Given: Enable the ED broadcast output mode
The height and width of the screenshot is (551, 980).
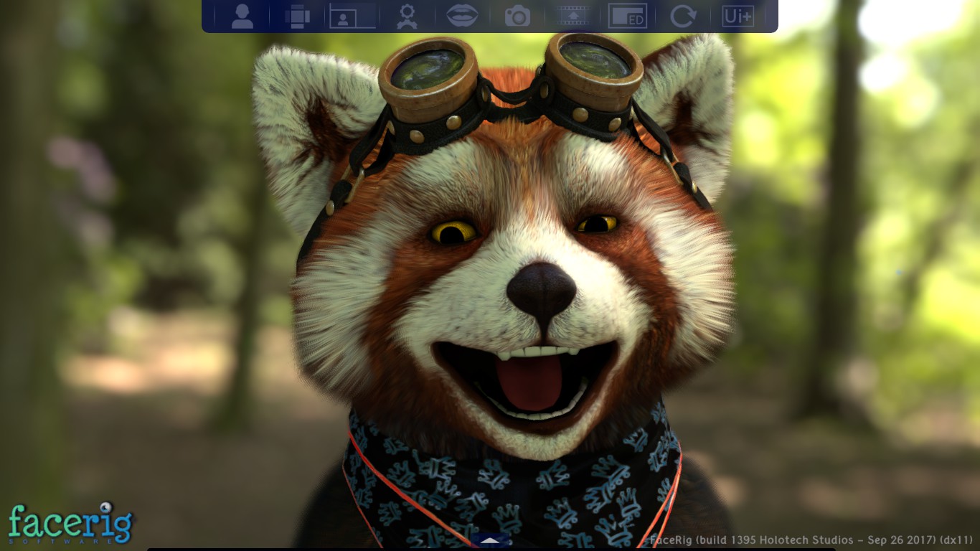Looking at the screenshot, I should 627,16.
